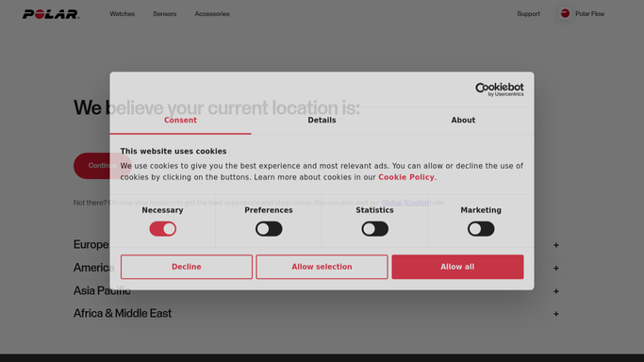Image resolution: width=644 pixels, height=362 pixels.
Task: Open the Watches menu
Action: point(122,14)
